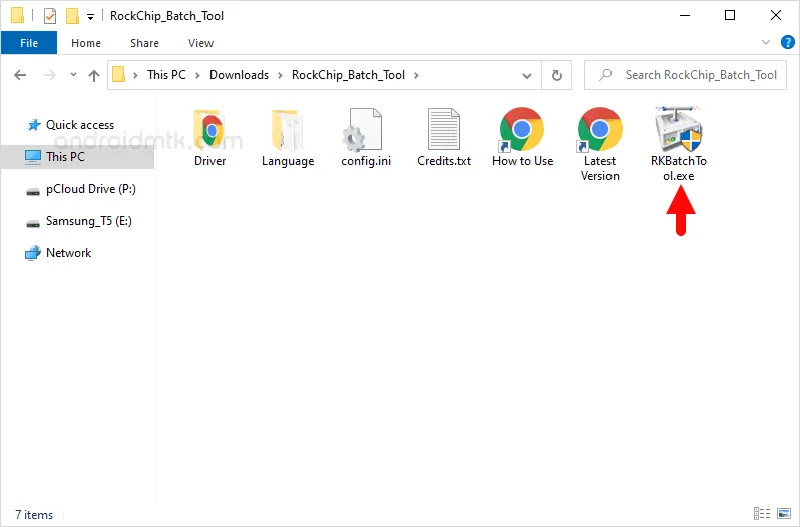Click the folder icon in the address bar
This screenshot has width=800, height=527.
click(118, 75)
